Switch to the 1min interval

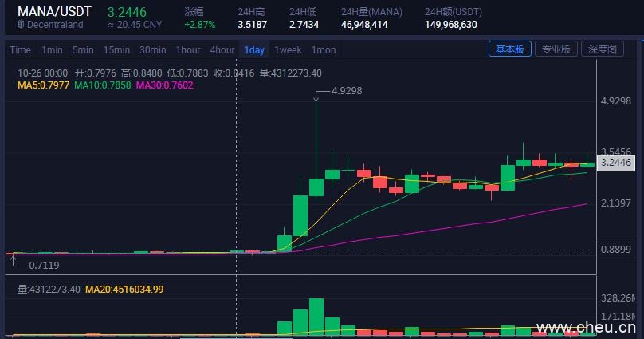(x=52, y=50)
